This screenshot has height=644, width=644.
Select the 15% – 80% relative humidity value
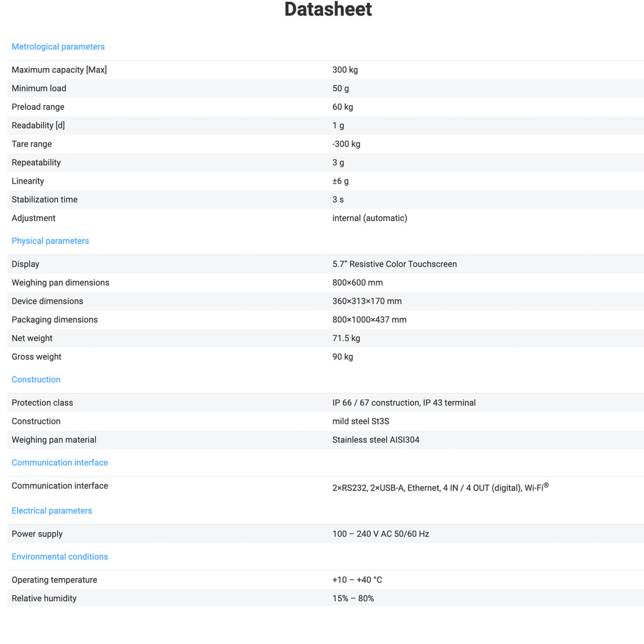(x=353, y=598)
